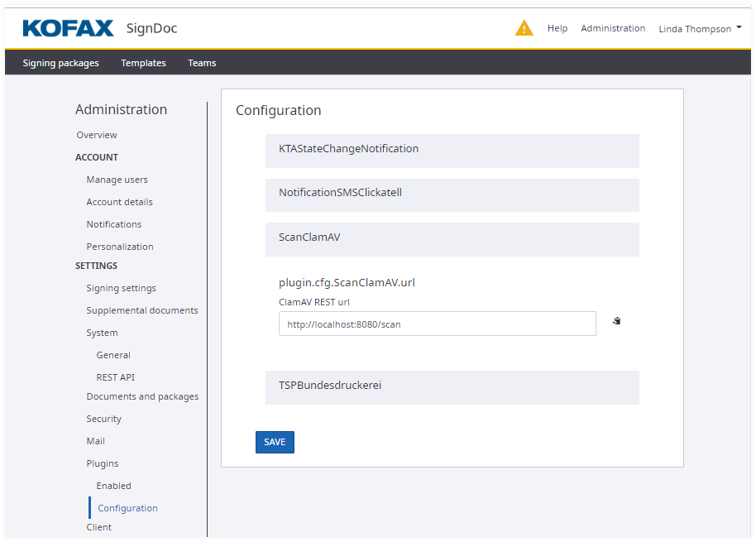The width and height of the screenshot is (756, 542).
Task: Expand the NotificationSMSClickatell section
Action: click(x=452, y=193)
